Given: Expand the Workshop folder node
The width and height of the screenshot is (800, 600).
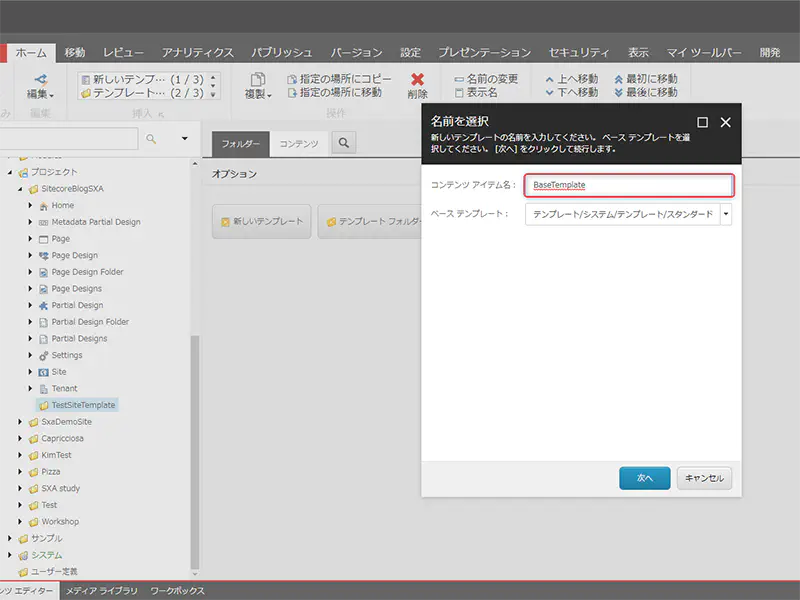Looking at the screenshot, I should [x=20, y=522].
